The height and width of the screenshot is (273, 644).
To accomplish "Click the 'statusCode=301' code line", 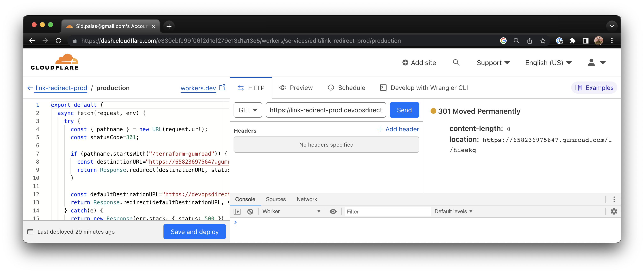I will [105, 138].
